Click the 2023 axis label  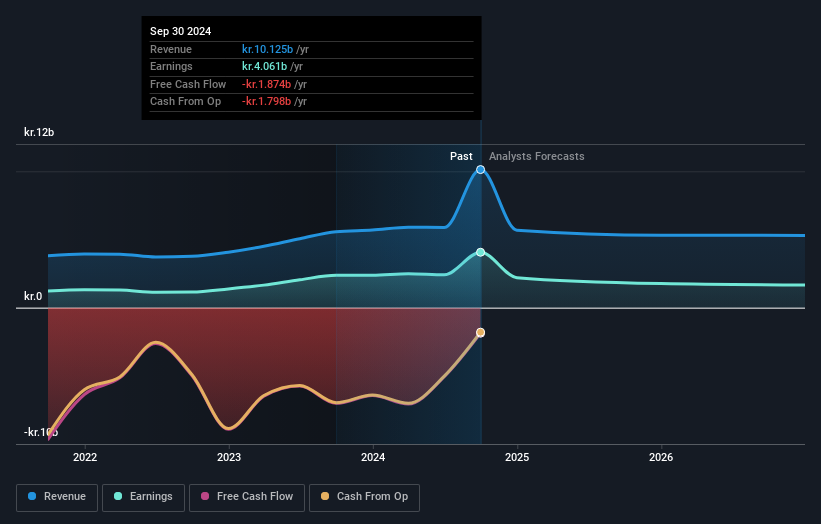tap(229, 457)
